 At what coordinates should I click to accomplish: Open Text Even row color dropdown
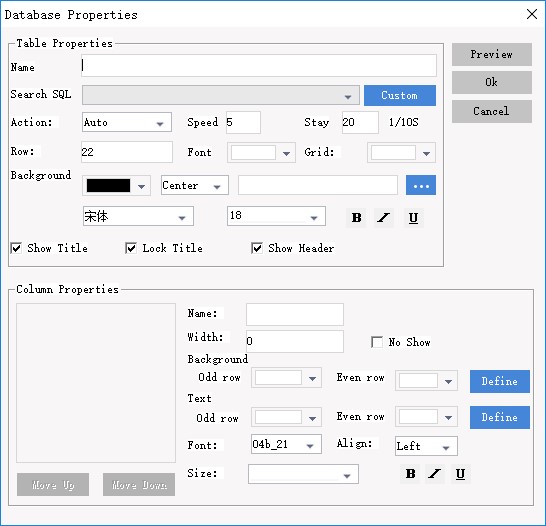pos(426,417)
